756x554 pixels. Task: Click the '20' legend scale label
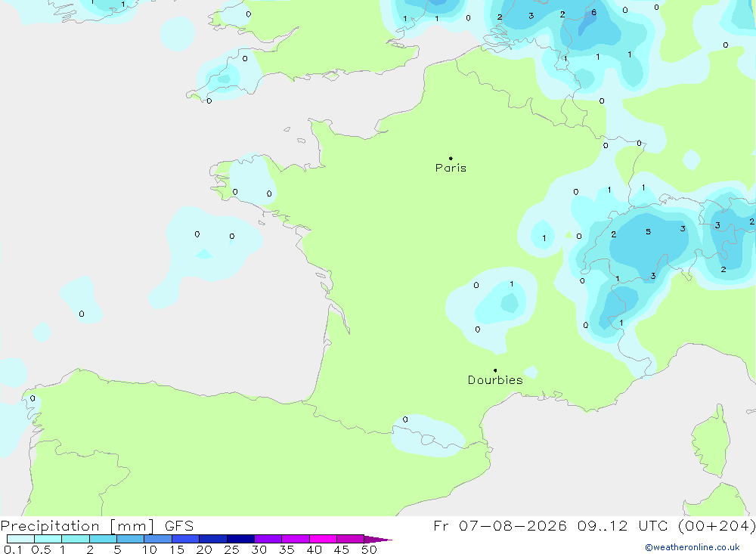(204, 549)
